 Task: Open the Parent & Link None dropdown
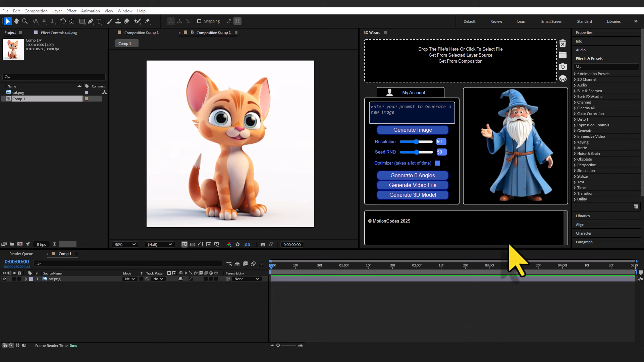(247, 279)
